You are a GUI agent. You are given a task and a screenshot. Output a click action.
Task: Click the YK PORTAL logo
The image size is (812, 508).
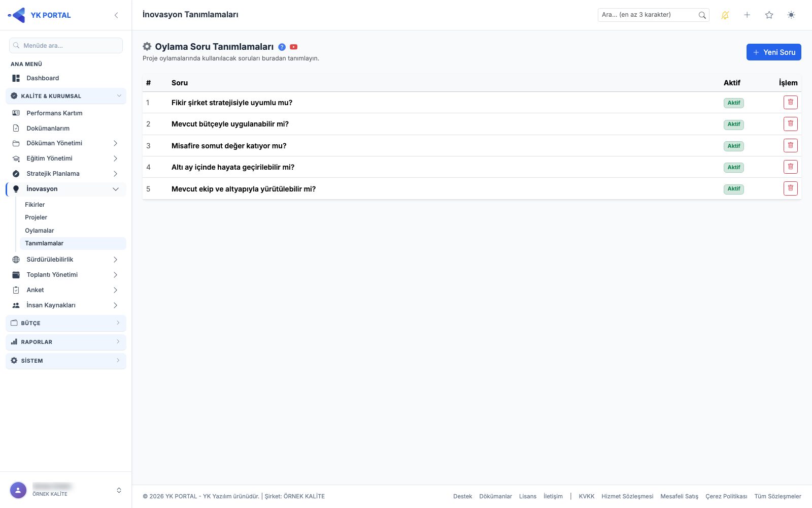coord(40,15)
